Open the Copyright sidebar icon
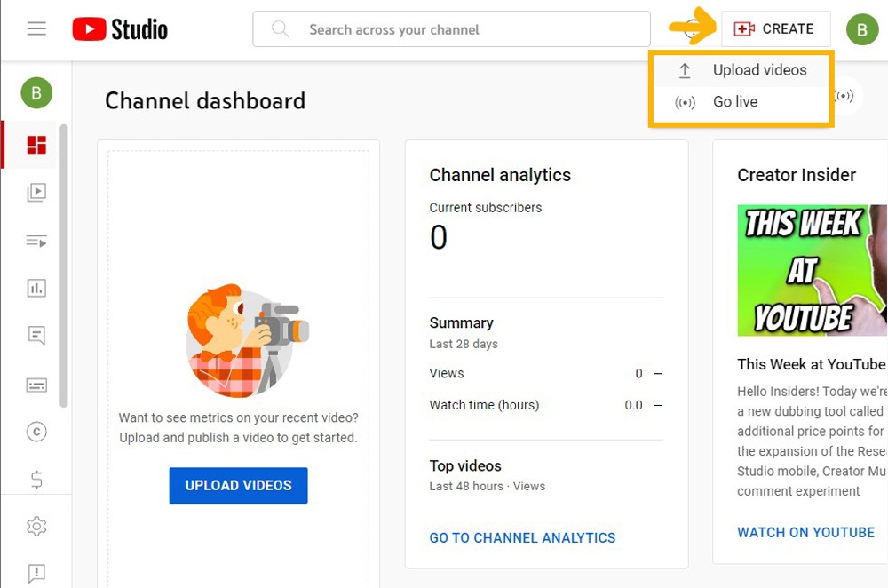The height and width of the screenshot is (588, 888). (36, 433)
